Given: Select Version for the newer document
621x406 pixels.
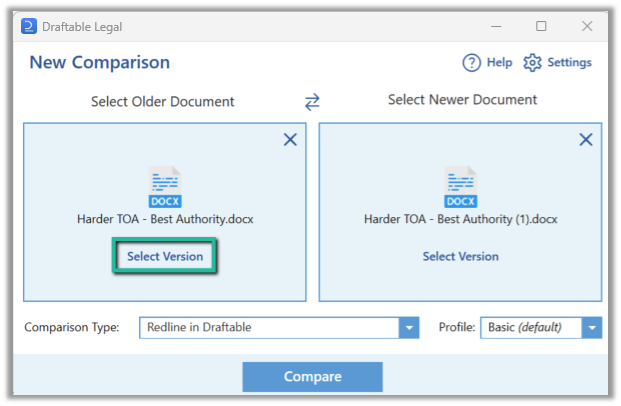Looking at the screenshot, I should 461,256.
